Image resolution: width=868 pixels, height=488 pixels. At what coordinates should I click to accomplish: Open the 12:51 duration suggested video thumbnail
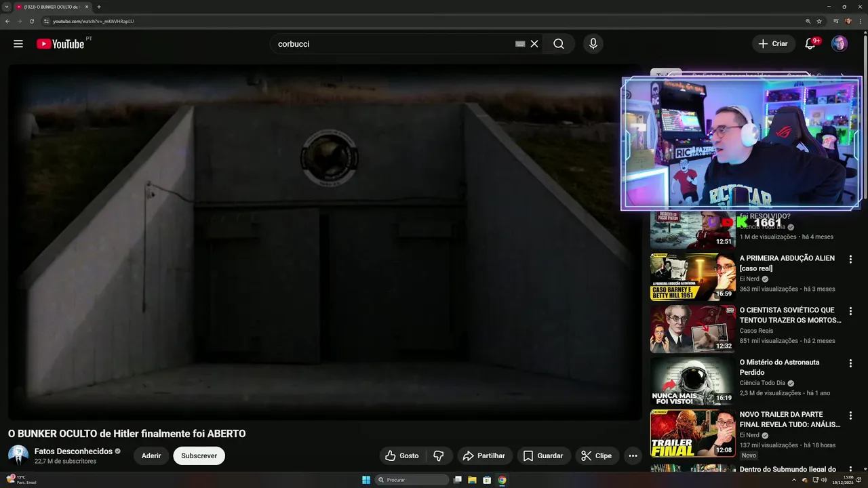pos(692,230)
